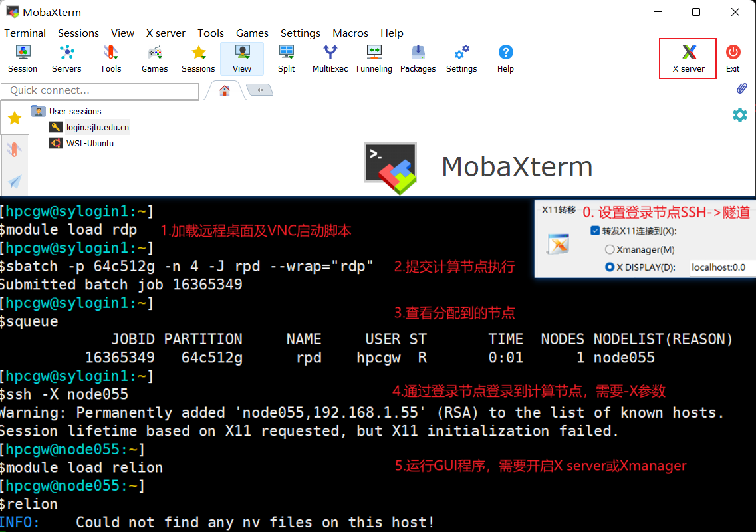
Task: Open the Sessions menu in the menu bar
Action: click(78, 33)
